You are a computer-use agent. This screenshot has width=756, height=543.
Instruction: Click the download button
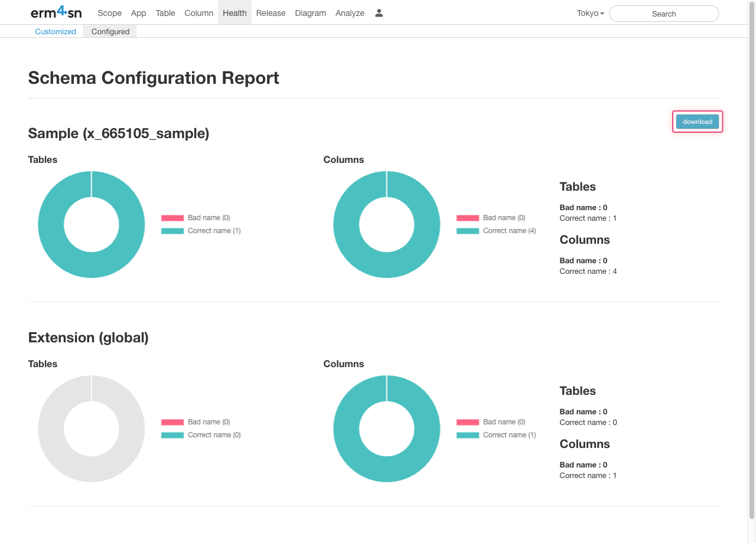coord(697,122)
